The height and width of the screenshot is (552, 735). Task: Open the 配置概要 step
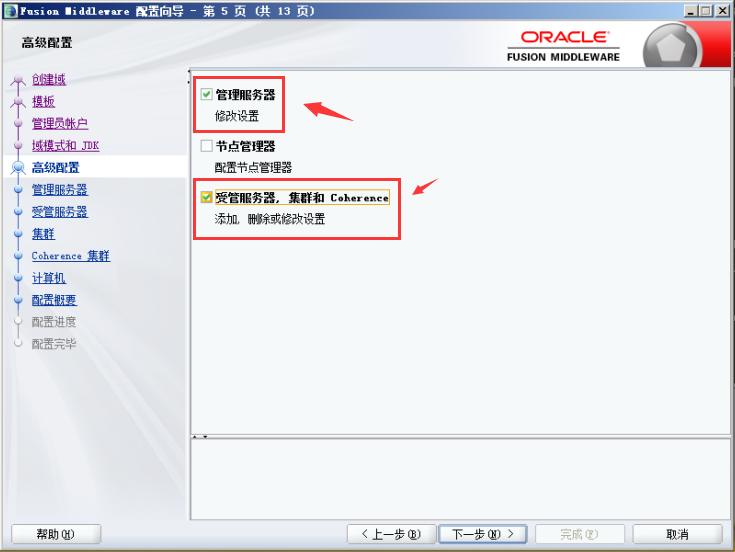54,300
